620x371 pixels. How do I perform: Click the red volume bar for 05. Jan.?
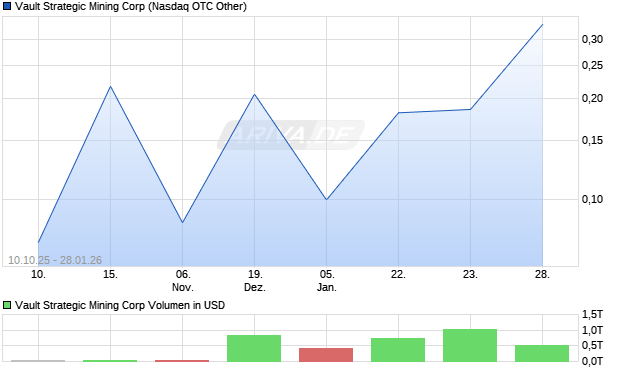[326, 355]
